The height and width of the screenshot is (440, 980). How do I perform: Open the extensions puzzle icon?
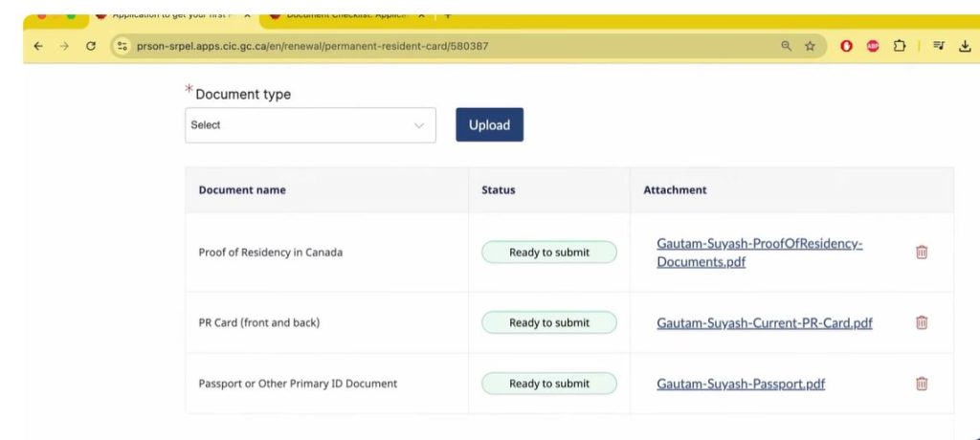click(x=899, y=46)
